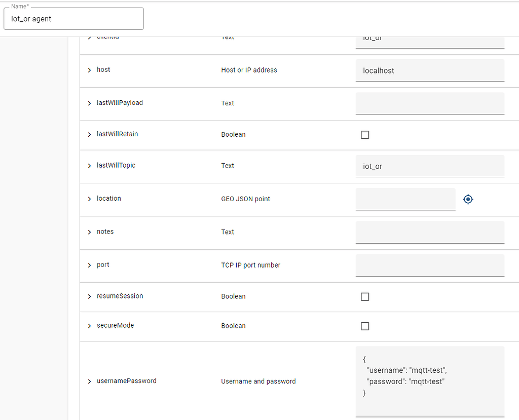Click the location GEO point picker icon

[x=468, y=199]
